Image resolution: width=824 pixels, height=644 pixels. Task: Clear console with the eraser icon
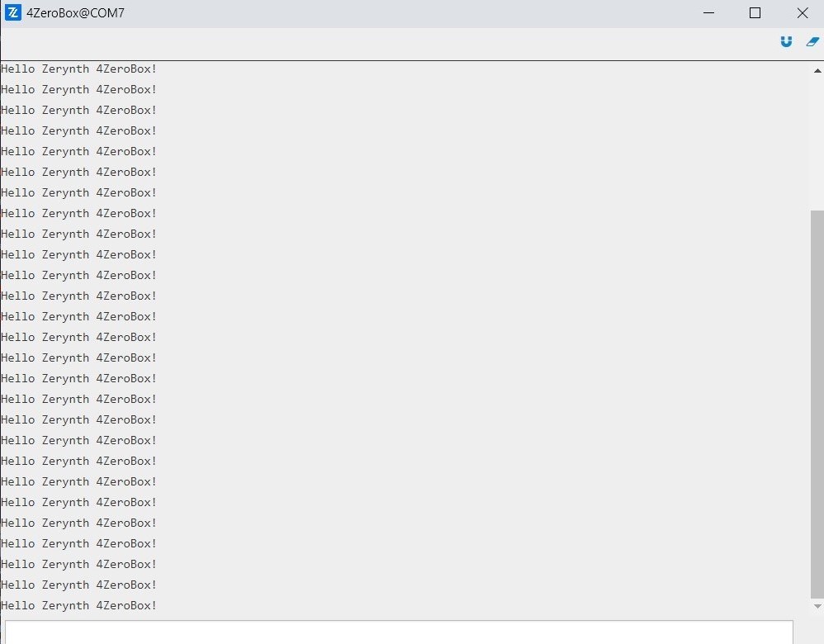(x=813, y=41)
